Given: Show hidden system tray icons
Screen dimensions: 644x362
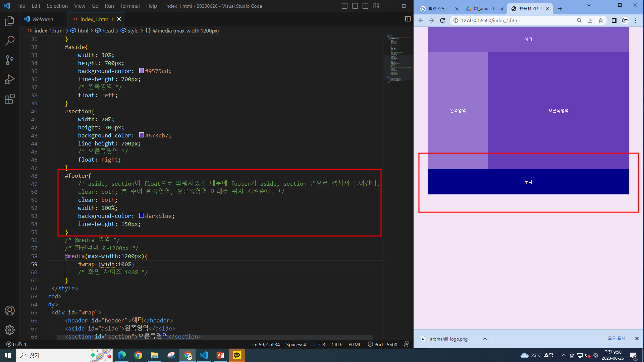Looking at the screenshot, I should 563,355.
